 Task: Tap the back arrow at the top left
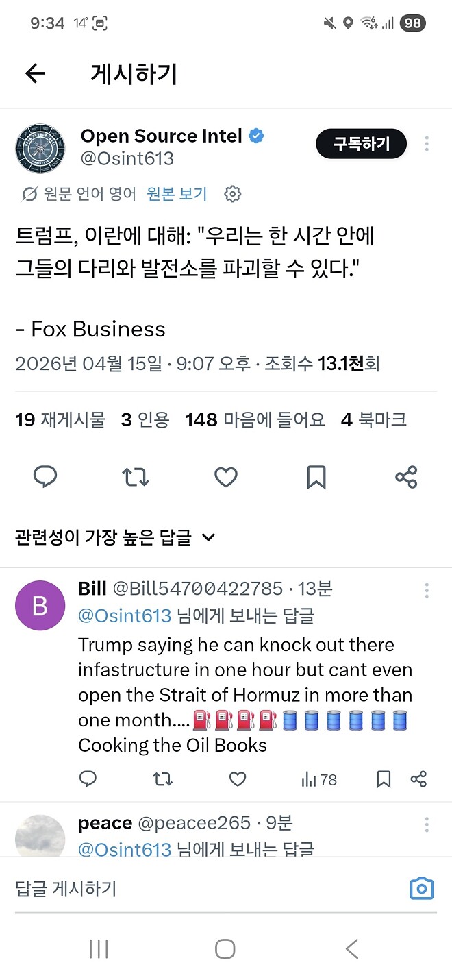(x=35, y=73)
